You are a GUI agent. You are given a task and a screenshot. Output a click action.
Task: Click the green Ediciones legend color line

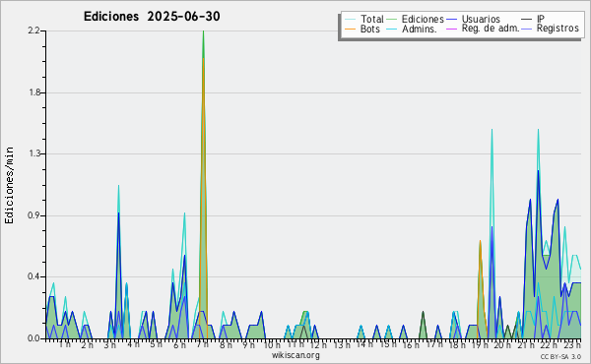pyautogui.click(x=392, y=19)
